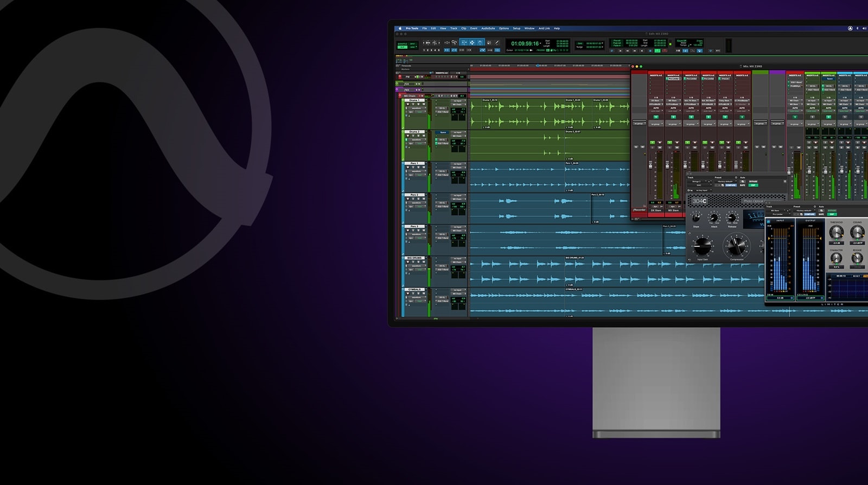This screenshot has height=485, width=868.
Task: Toggle BYPASS on the 304C plugin
Action: 753,181
